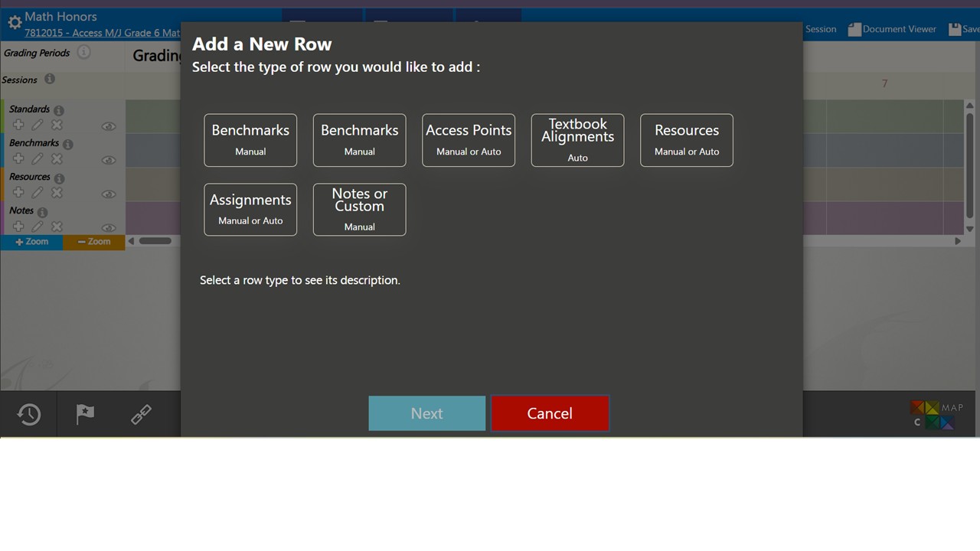Click the blue + Zoom button
Viewport: 980px width, 551px height.
[x=31, y=242]
